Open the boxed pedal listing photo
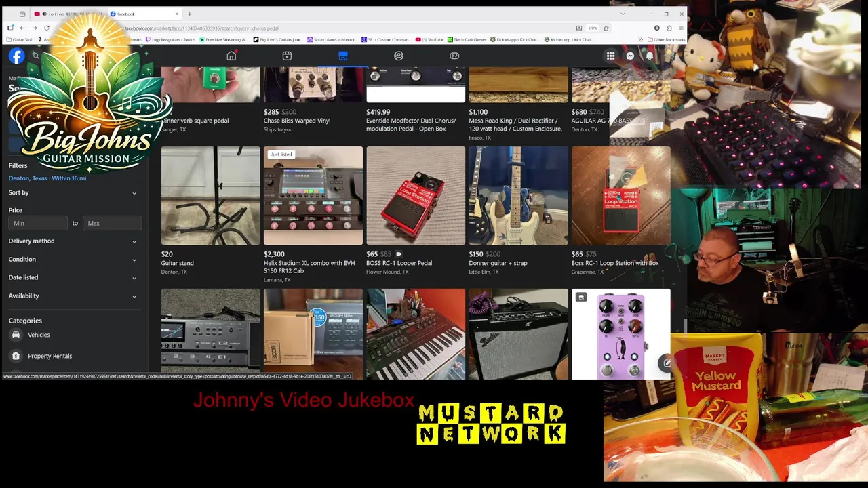Viewport: 868px width, 488px height. [x=313, y=334]
